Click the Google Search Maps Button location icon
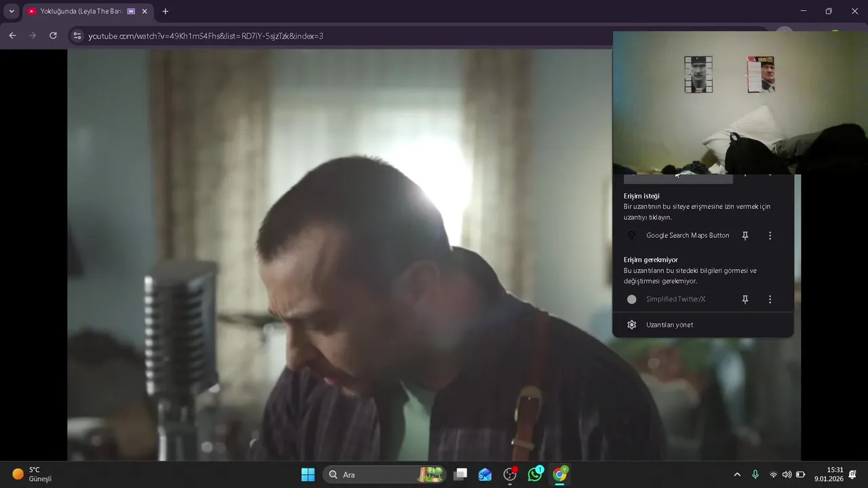The height and width of the screenshot is (488, 868). 631,235
